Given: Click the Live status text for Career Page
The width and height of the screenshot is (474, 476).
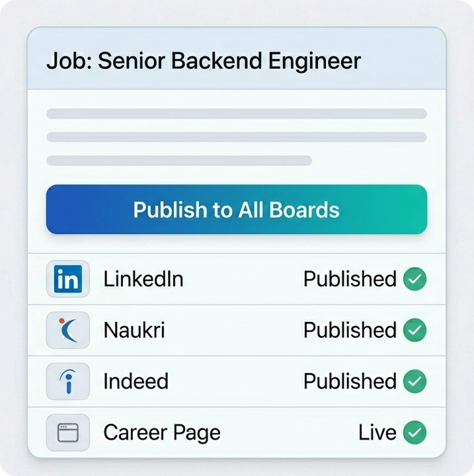Looking at the screenshot, I should tap(377, 433).
